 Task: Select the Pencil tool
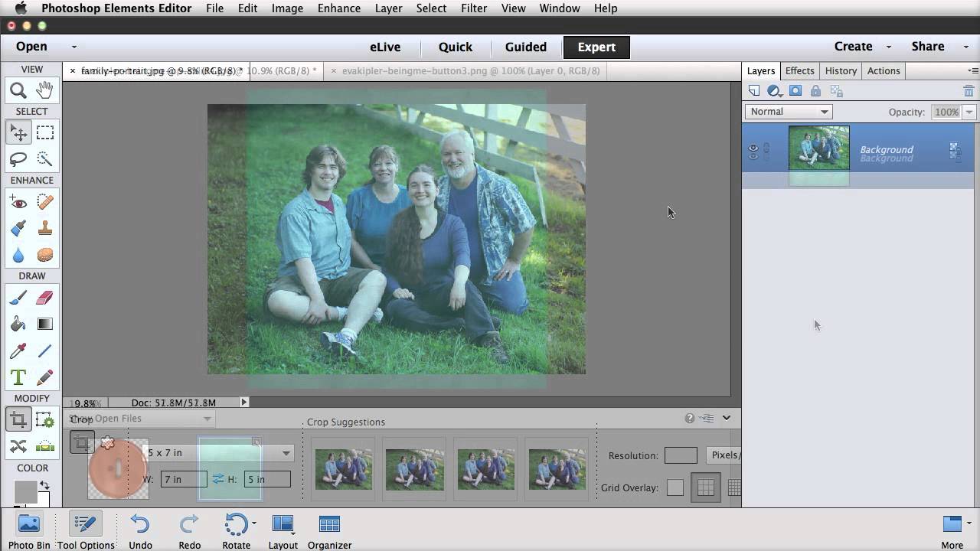pyautogui.click(x=44, y=377)
